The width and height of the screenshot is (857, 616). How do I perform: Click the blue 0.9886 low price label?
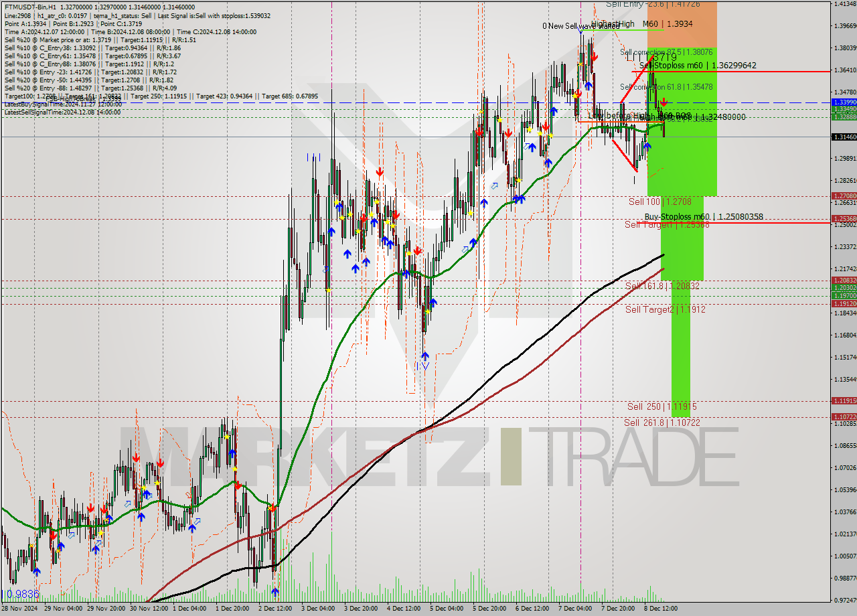click(x=23, y=594)
